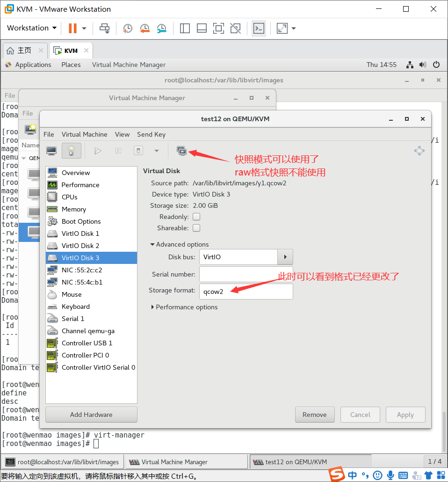Image resolution: width=448 pixels, height=482 pixels.
Task: Pause the VM in VMware toolbar
Action: [72, 28]
